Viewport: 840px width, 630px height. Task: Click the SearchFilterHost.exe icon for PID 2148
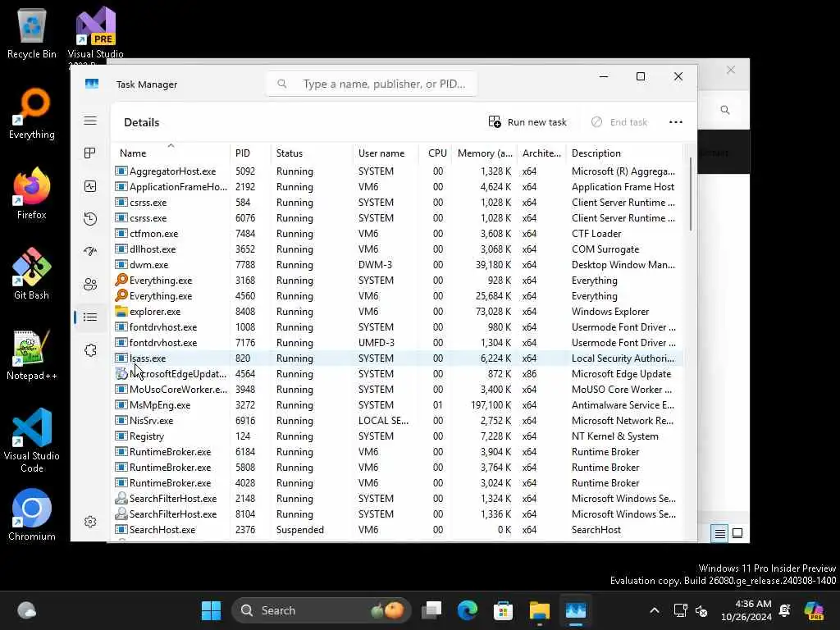click(x=121, y=498)
